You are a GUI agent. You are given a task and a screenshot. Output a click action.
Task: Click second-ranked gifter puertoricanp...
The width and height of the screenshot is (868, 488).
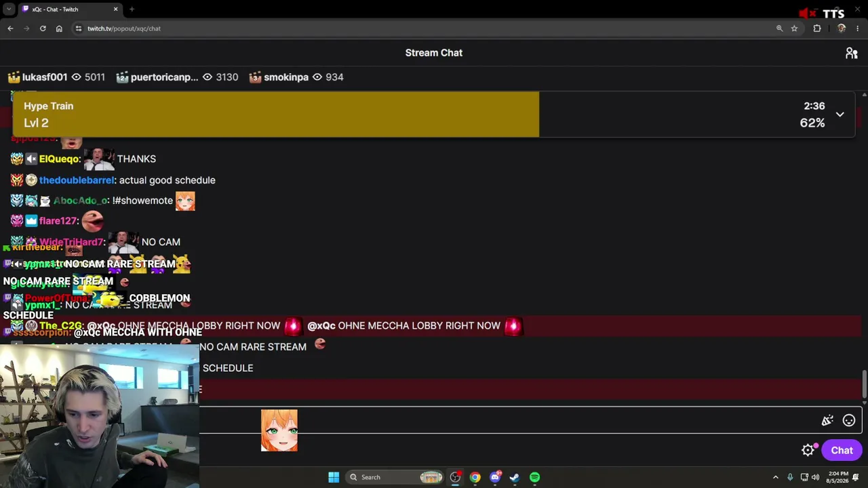[164, 77]
